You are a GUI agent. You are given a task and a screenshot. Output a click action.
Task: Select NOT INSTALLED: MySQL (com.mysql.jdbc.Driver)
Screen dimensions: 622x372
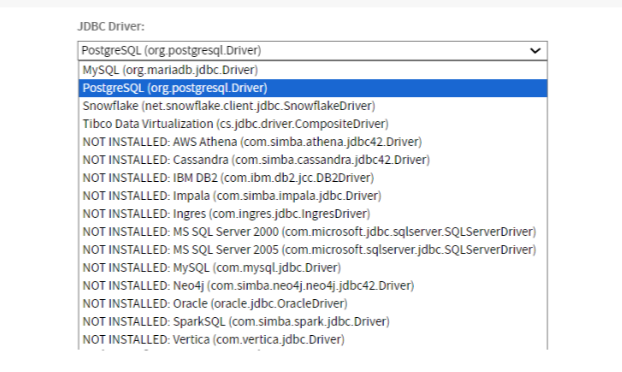point(313,268)
